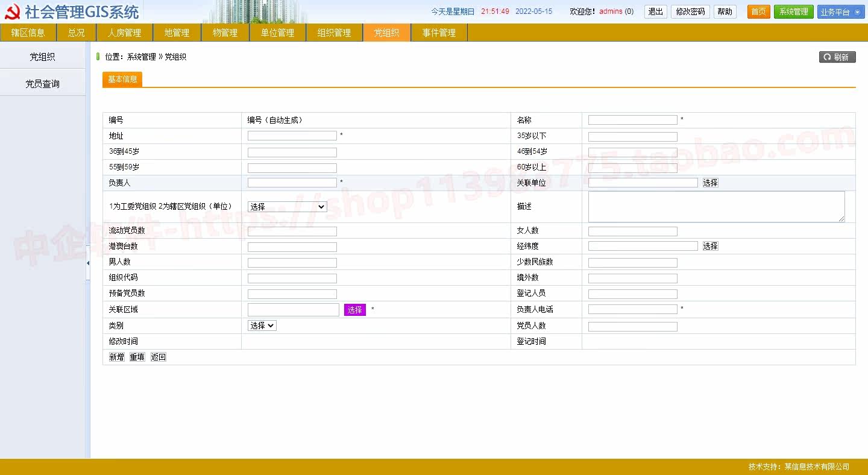Click the 流动党员数 input field
Viewport: 868px width, 475px height.
pos(292,231)
